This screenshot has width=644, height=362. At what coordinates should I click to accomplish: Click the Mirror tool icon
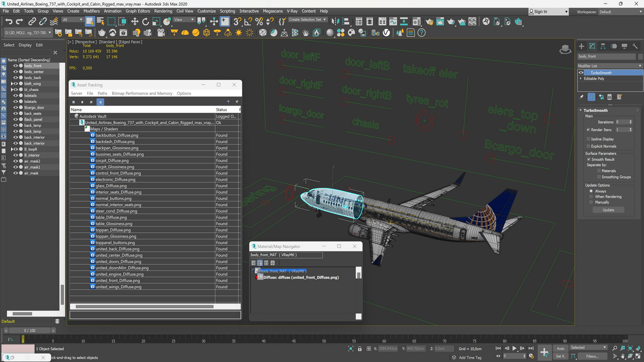coord(335,22)
